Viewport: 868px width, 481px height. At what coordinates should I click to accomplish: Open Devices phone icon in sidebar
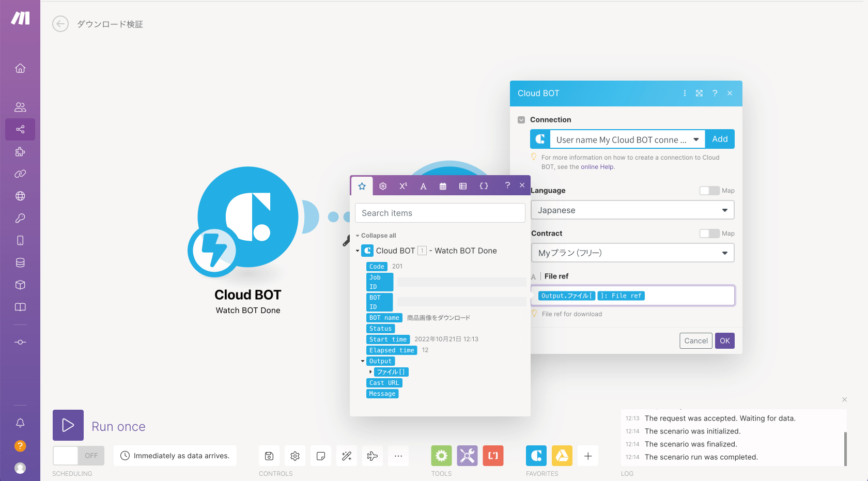pos(20,240)
